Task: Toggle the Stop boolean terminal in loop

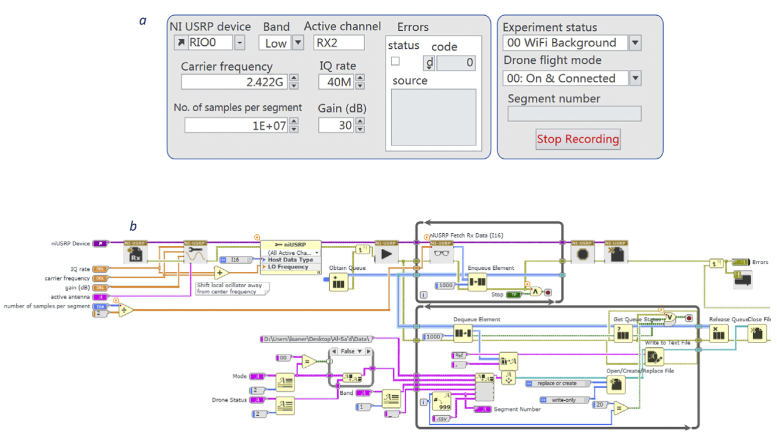Action: click(513, 294)
